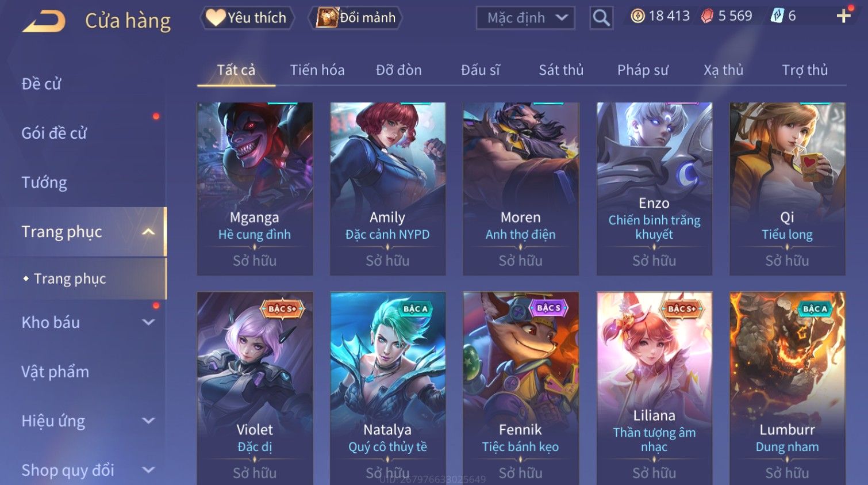Switch to the Pháp sư tab

point(643,70)
